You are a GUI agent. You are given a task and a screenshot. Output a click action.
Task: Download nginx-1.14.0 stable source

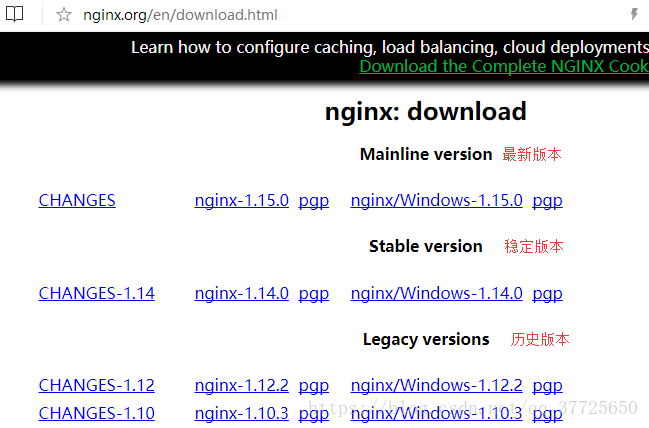(242, 293)
